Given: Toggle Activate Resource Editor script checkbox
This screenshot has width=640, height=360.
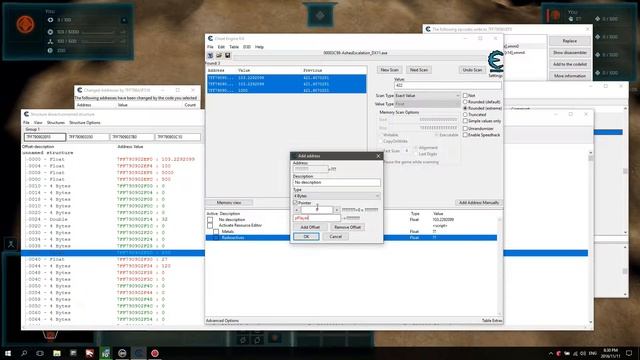Looking at the screenshot, I should [210, 225].
